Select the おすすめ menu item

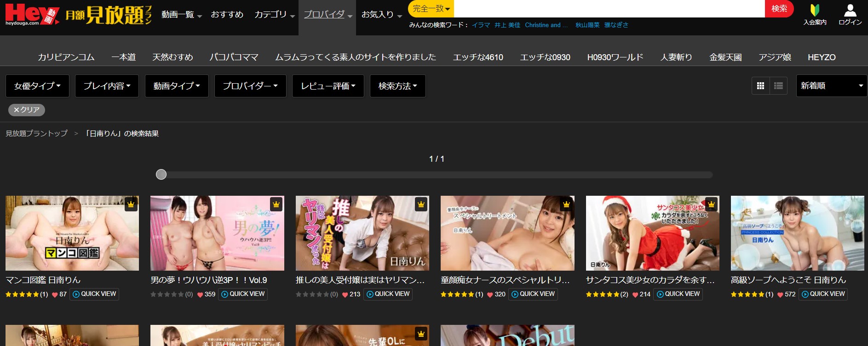227,15
